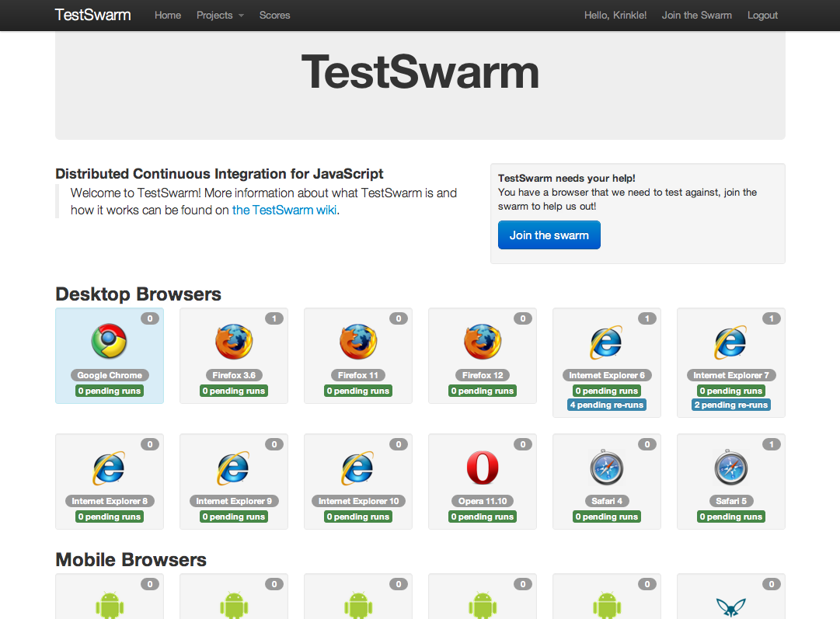This screenshot has height=619, width=840.
Task: Click the Internet Explorer 9 label
Action: 234,501
